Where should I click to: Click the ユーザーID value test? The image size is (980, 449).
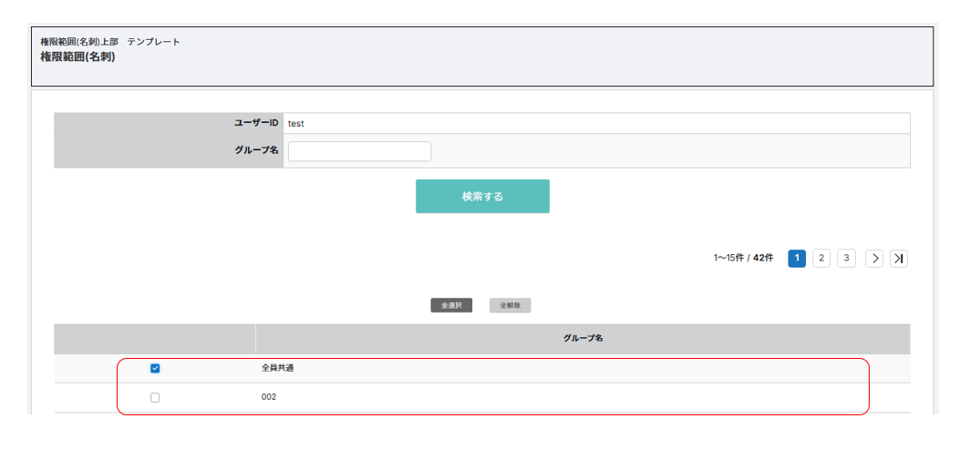tap(296, 123)
